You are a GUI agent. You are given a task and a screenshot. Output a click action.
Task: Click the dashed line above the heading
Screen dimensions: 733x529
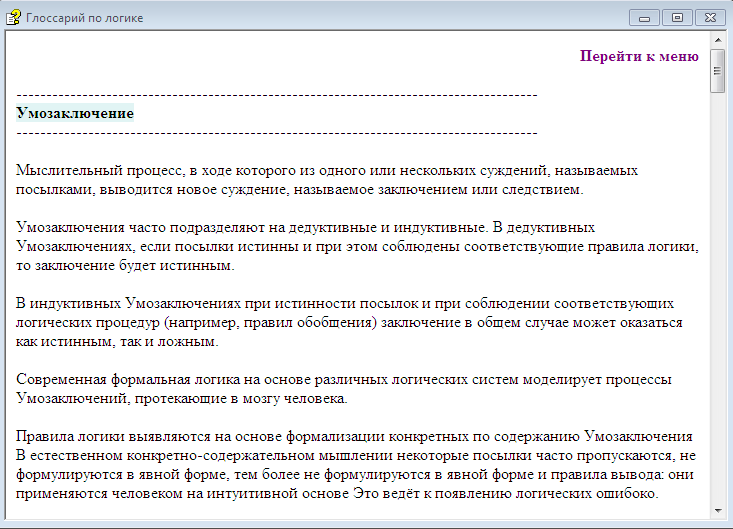click(x=277, y=94)
